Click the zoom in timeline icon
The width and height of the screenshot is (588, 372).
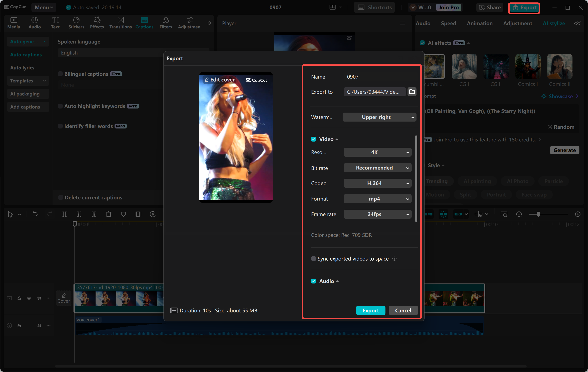pos(578,214)
